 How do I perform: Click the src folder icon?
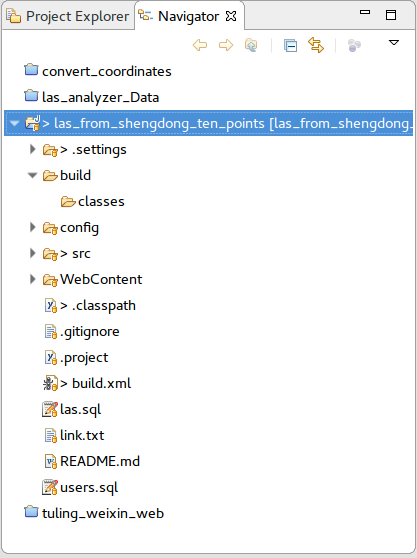tap(50, 254)
